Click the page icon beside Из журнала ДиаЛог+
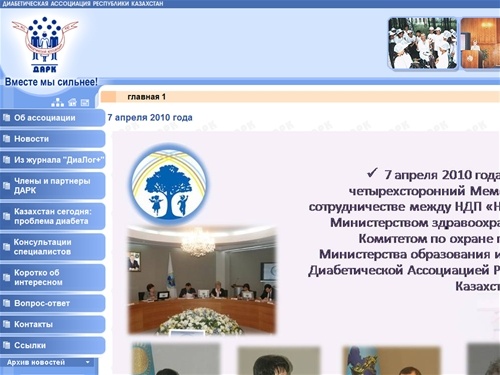This screenshot has height=375, width=500. coord(6,160)
